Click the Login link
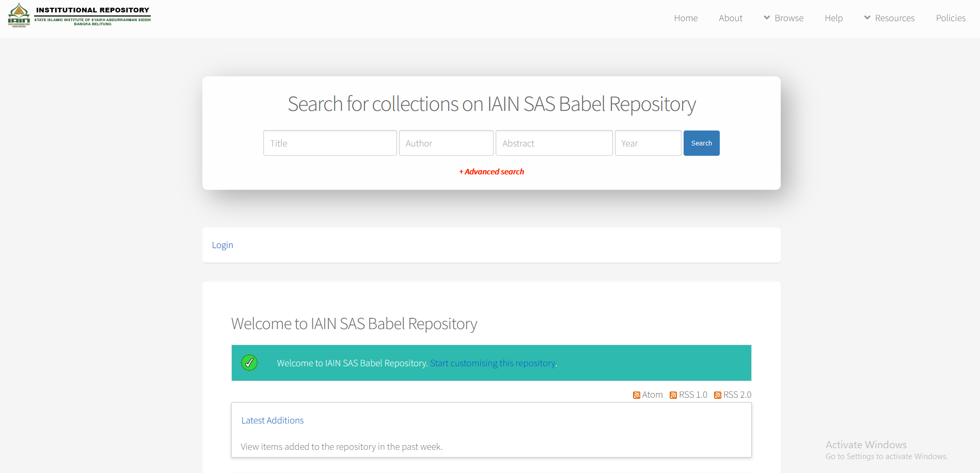Screen dimensions: 980x473 click(223, 245)
